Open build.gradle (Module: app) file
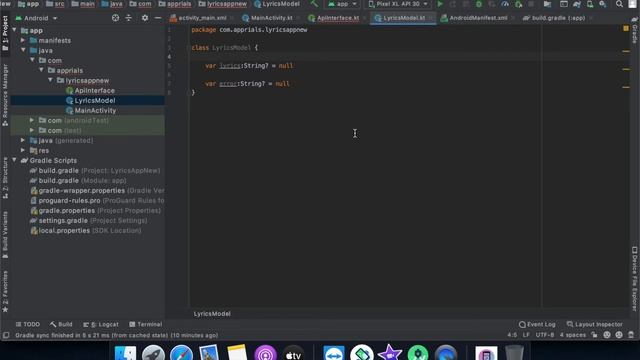The height and width of the screenshot is (360, 640). (78, 180)
